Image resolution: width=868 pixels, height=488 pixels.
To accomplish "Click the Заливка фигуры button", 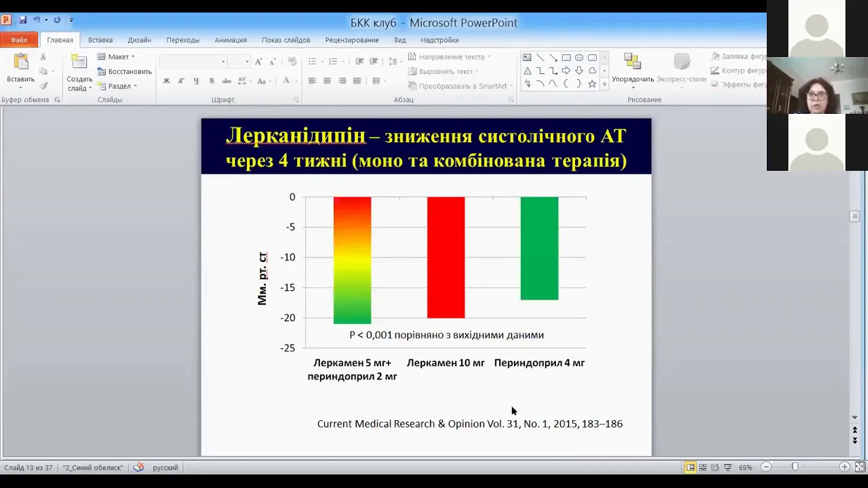I will coord(738,56).
